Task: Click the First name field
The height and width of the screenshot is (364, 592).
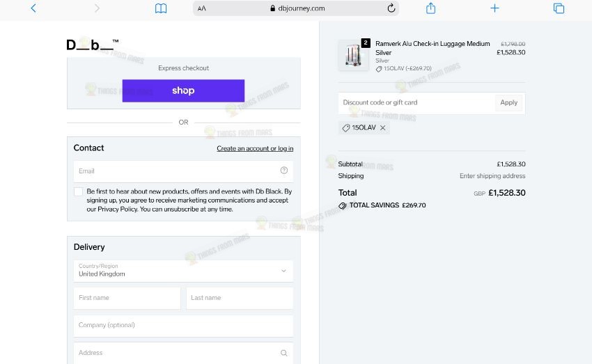Action: (x=127, y=298)
